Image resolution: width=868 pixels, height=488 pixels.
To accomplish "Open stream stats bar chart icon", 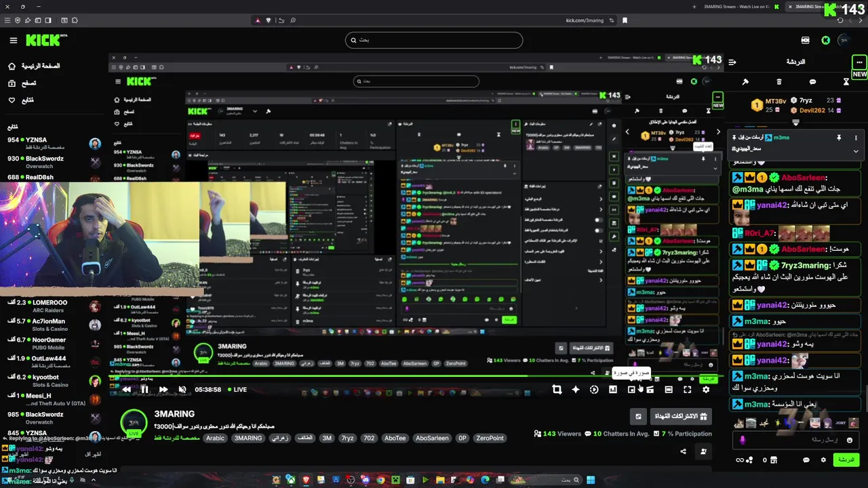I will click(x=613, y=390).
